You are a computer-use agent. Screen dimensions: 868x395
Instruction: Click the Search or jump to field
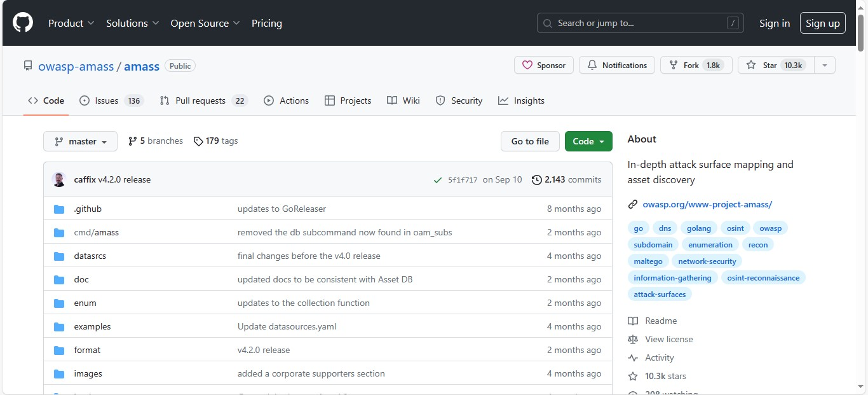pyautogui.click(x=642, y=23)
